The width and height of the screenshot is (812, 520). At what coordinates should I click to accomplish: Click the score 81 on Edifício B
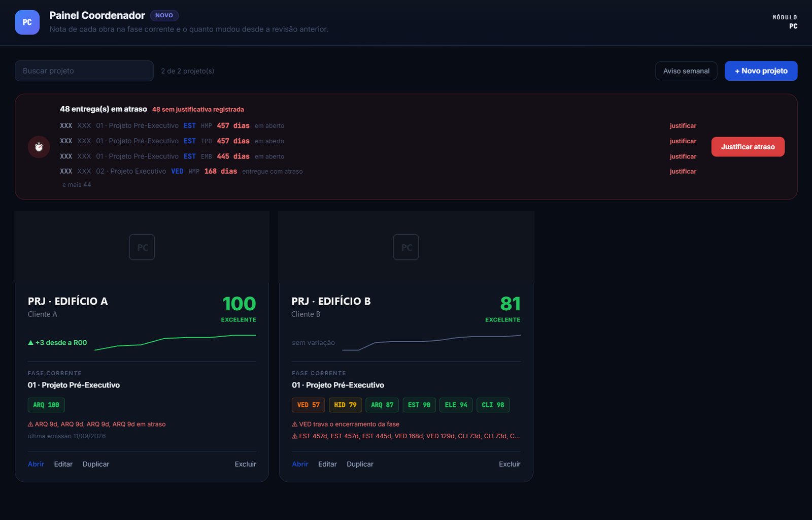tap(510, 304)
